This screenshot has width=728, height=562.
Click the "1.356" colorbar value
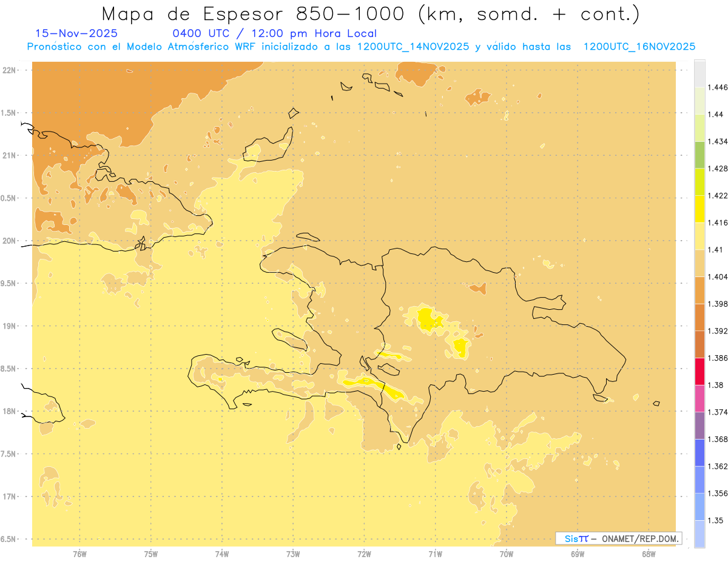(x=718, y=493)
